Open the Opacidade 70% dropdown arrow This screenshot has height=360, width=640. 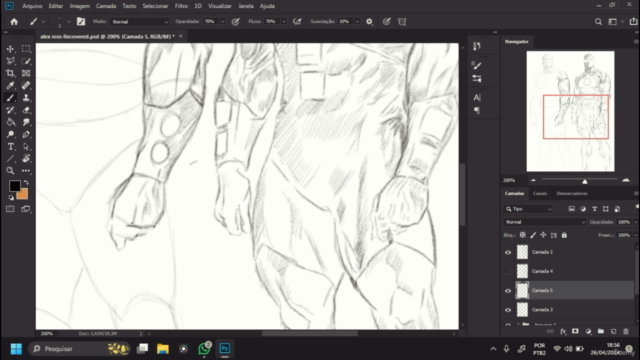[222, 22]
